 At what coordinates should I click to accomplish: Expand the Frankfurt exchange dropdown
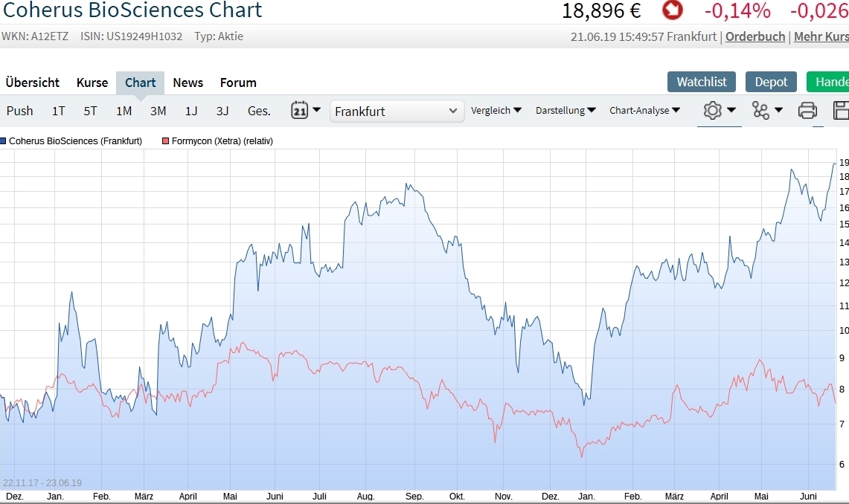(397, 111)
